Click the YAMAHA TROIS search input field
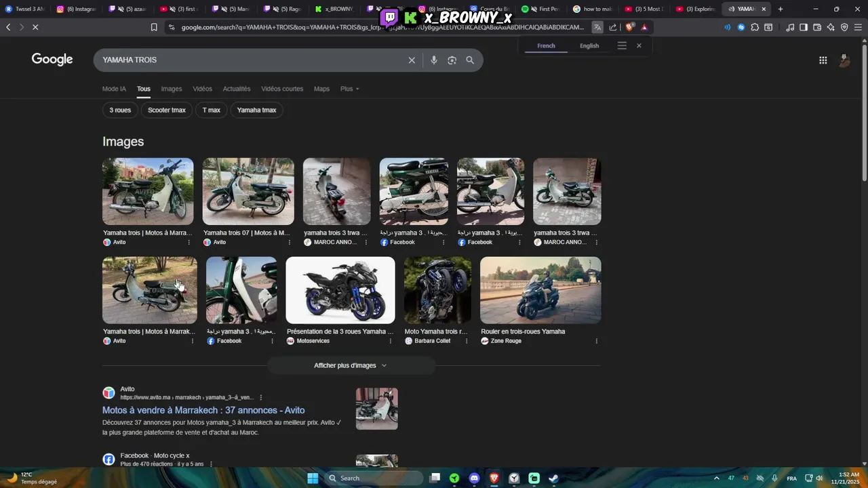 [251, 60]
